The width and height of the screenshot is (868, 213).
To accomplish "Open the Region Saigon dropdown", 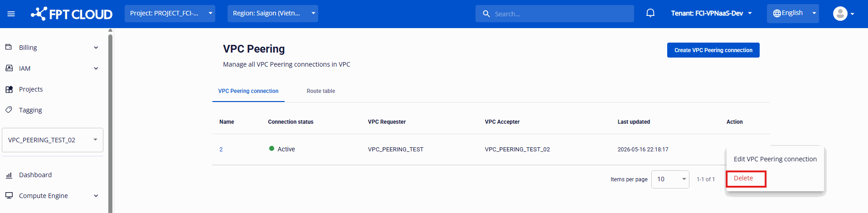I will pos(273,14).
